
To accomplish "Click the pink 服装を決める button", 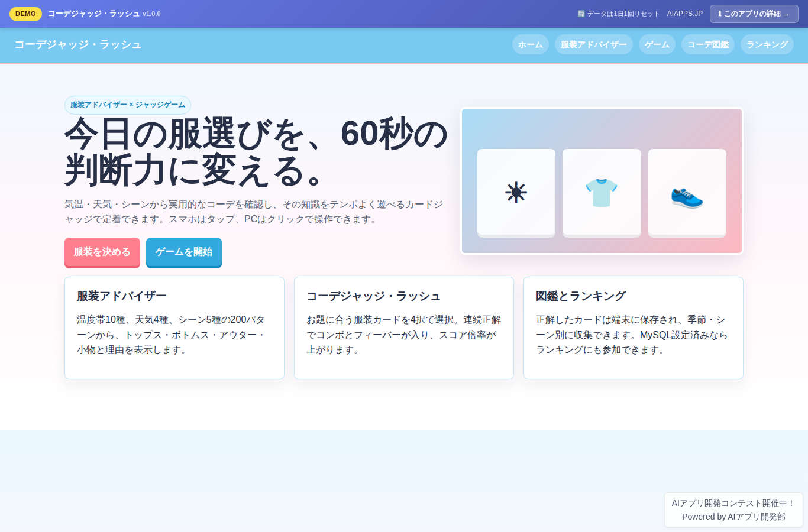I will pos(102,252).
